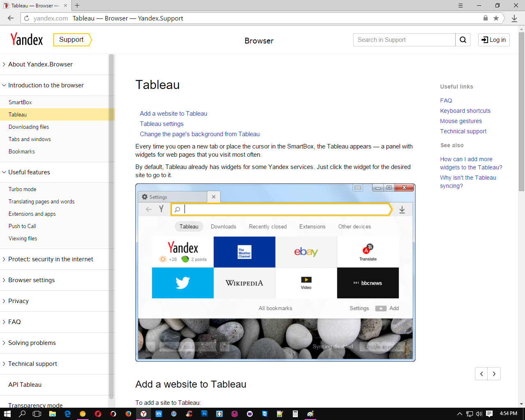
Task: Open the red Opera icon on taskbar
Action: (x=98, y=414)
